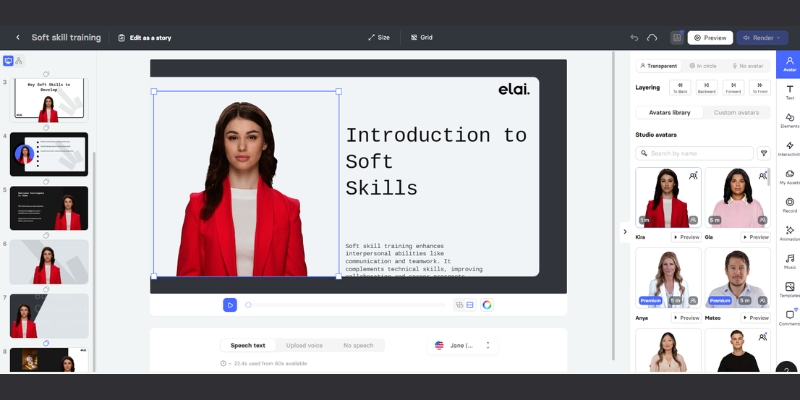Click multi-avatar icon on Kira card
The width and height of the screenshot is (800, 400).
click(x=693, y=176)
